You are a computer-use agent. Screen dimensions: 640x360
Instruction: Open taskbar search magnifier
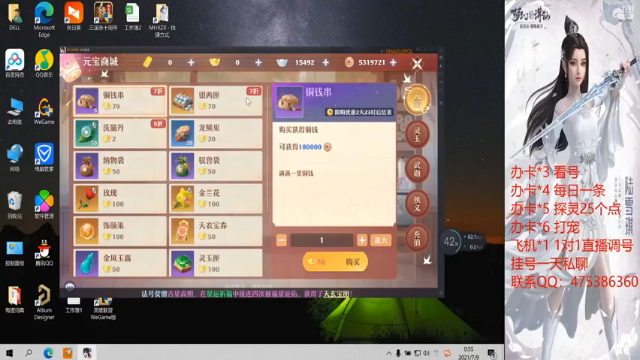[29, 353]
